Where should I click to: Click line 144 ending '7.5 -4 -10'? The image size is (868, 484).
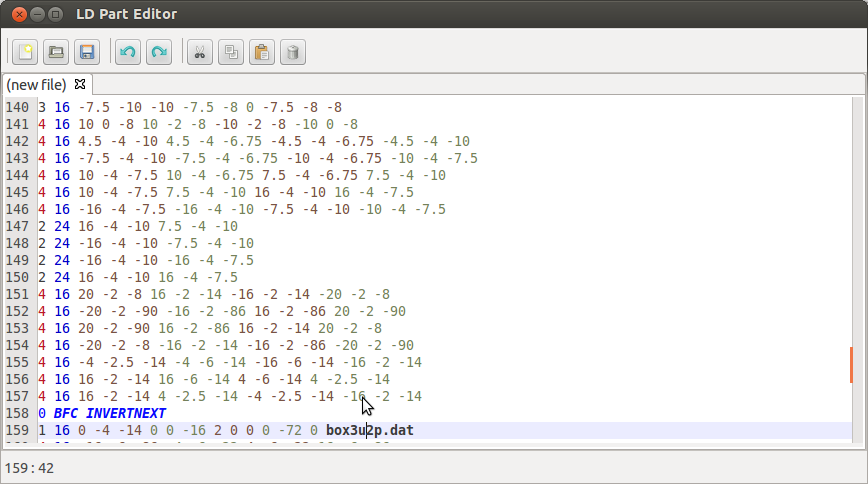coord(242,175)
